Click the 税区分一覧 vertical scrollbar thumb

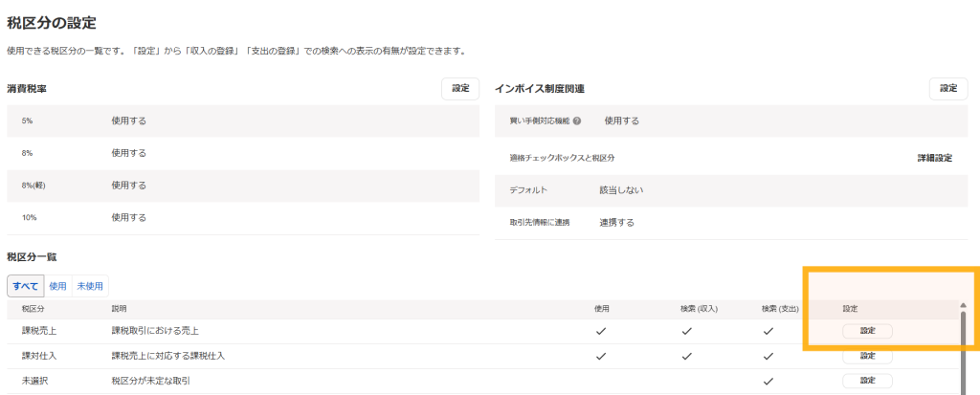point(963,353)
